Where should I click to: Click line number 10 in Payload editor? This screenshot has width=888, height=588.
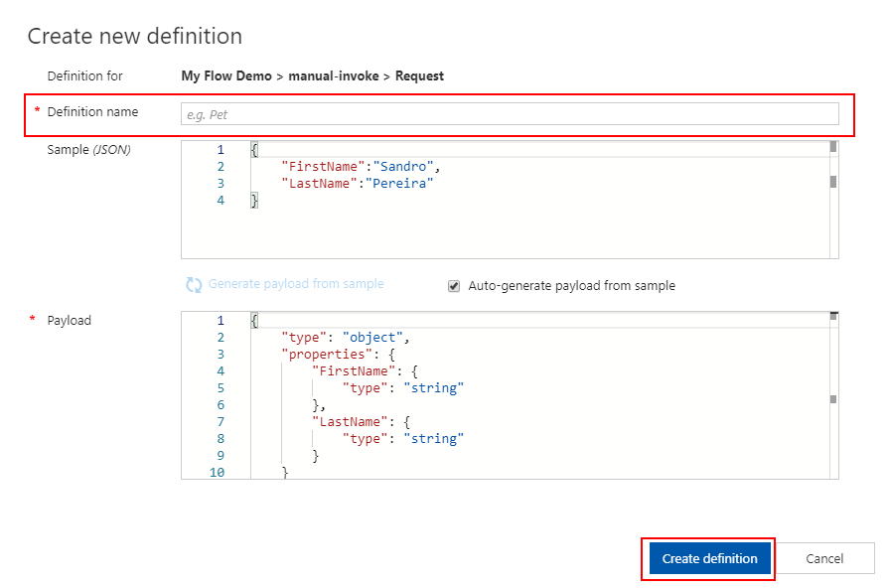coord(217,473)
